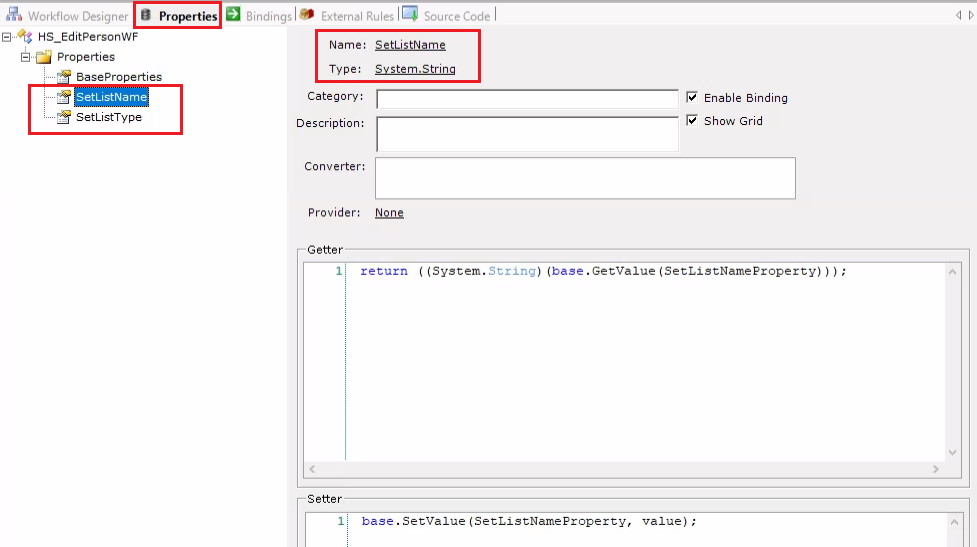This screenshot has width=977, height=547.
Task: Focus the Category input field
Action: click(527, 98)
